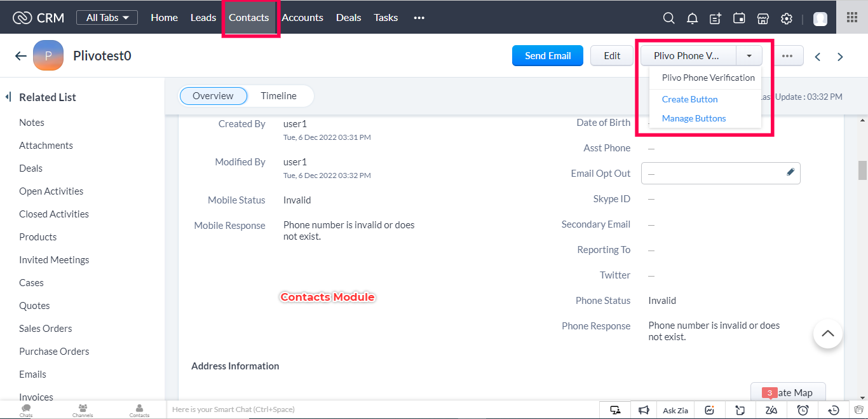Open the three-dot more actions button
The image size is (868, 419).
(x=787, y=56)
